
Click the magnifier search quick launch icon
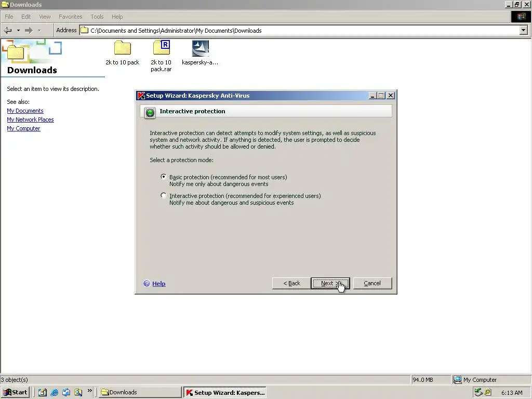(x=78, y=392)
